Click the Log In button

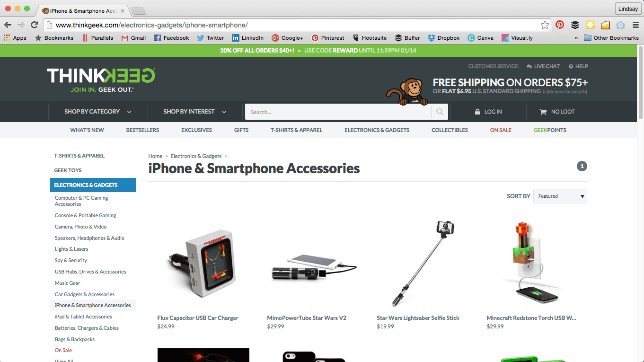click(488, 112)
